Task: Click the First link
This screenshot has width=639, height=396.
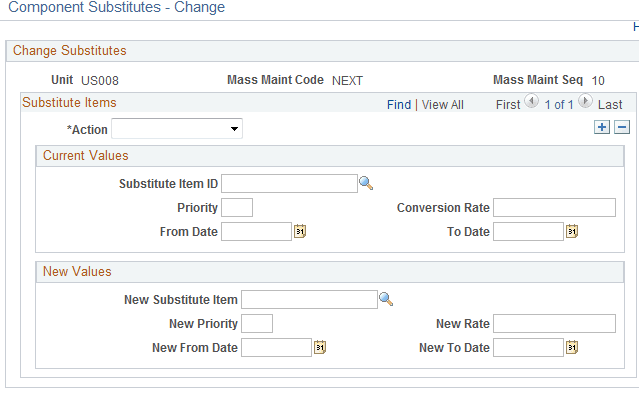Action: click(x=508, y=105)
